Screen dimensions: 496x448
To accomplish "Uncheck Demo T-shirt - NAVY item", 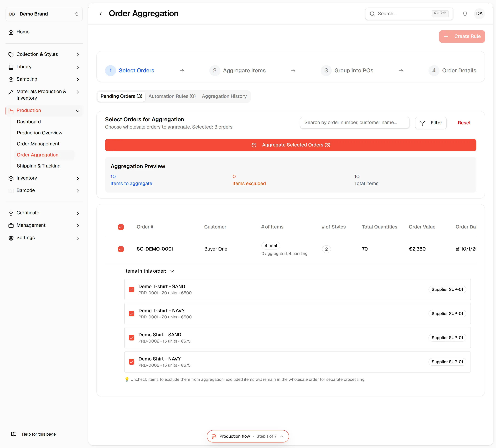I will click(x=132, y=314).
